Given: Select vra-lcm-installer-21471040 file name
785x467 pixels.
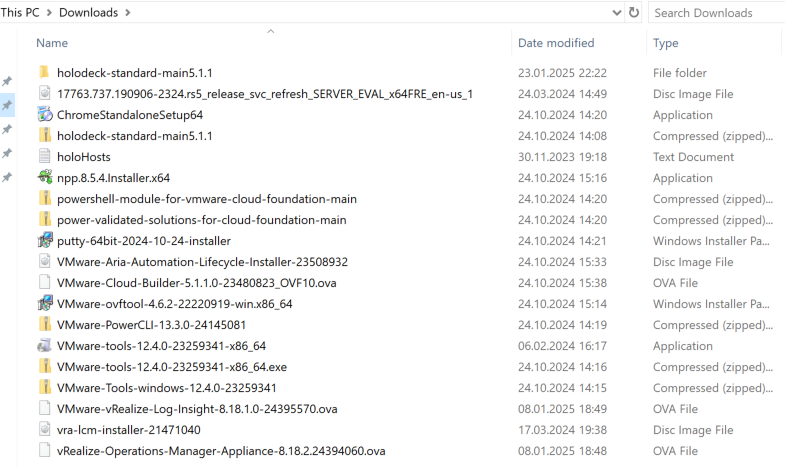Looking at the screenshot, I should (x=129, y=430).
